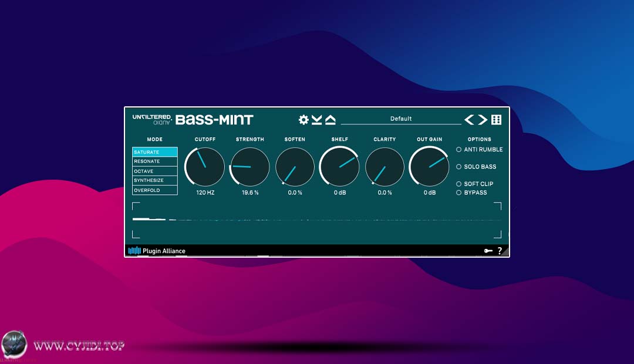Viewport: 634px width, 364px height.
Task: Click the load preset up-arrow icon
Action: point(331,119)
